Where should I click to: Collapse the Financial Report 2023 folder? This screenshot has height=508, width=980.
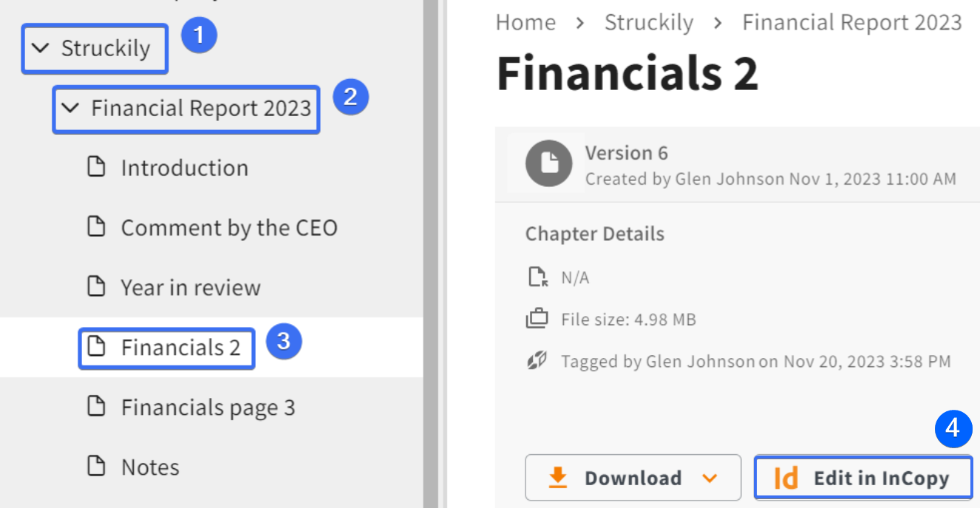click(70, 109)
